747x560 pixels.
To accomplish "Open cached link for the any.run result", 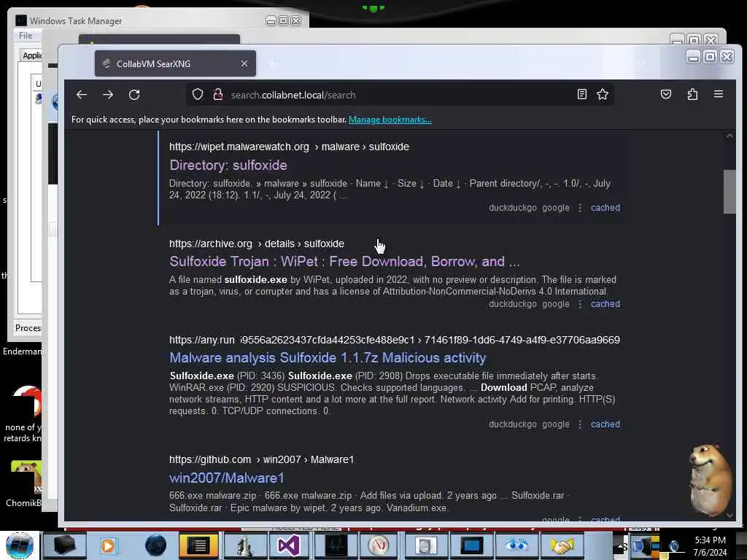I will click(x=605, y=424).
